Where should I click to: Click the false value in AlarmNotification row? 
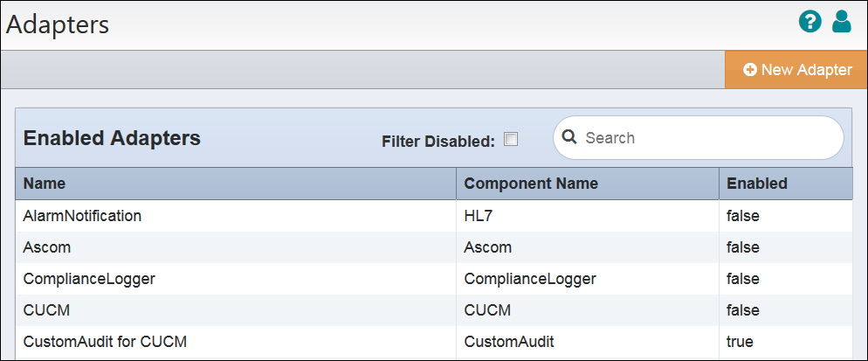coord(742,215)
